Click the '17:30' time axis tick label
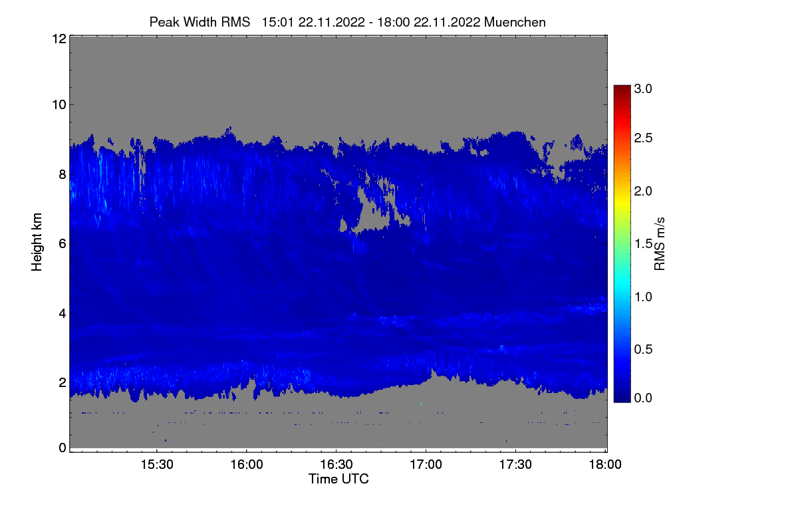Screen dimensions: 798x532 coord(516,465)
